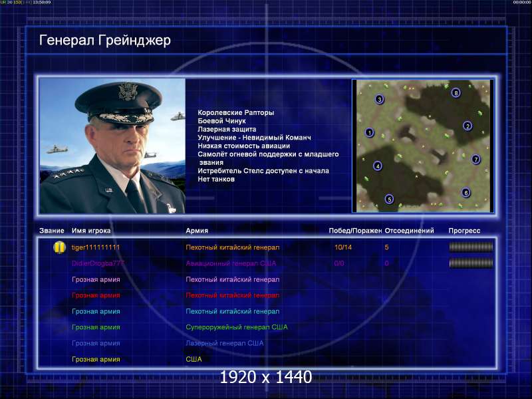The image size is (532, 399).
Task: Click the loading progress bar for tiger111111111
Action: coord(471,247)
